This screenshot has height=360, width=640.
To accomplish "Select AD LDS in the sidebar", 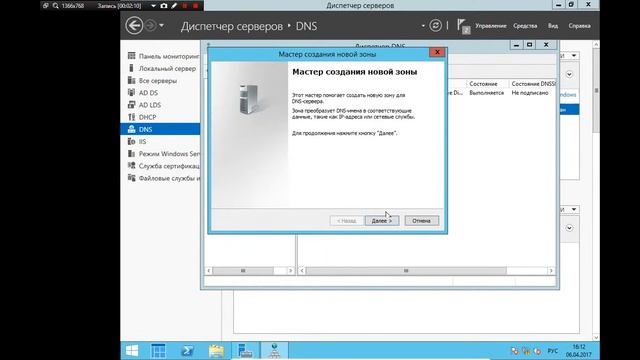I will (160, 105).
